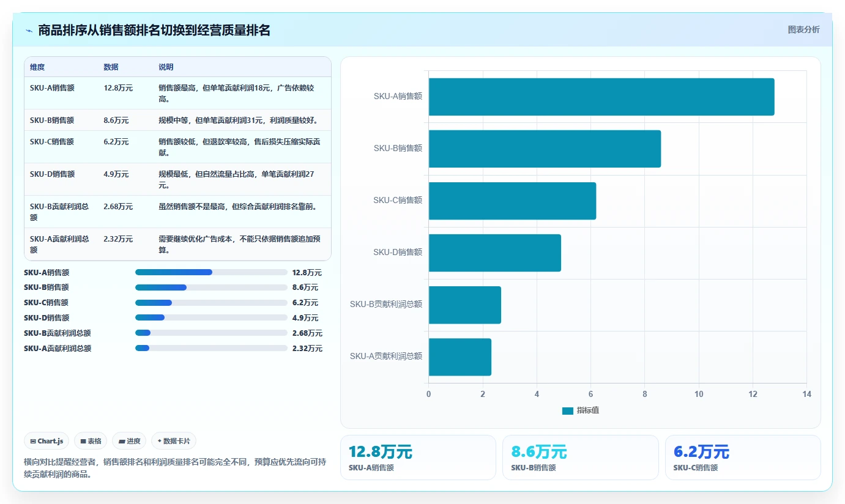
Task: Click the x-axis tick label 14
Action: click(x=806, y=395)
